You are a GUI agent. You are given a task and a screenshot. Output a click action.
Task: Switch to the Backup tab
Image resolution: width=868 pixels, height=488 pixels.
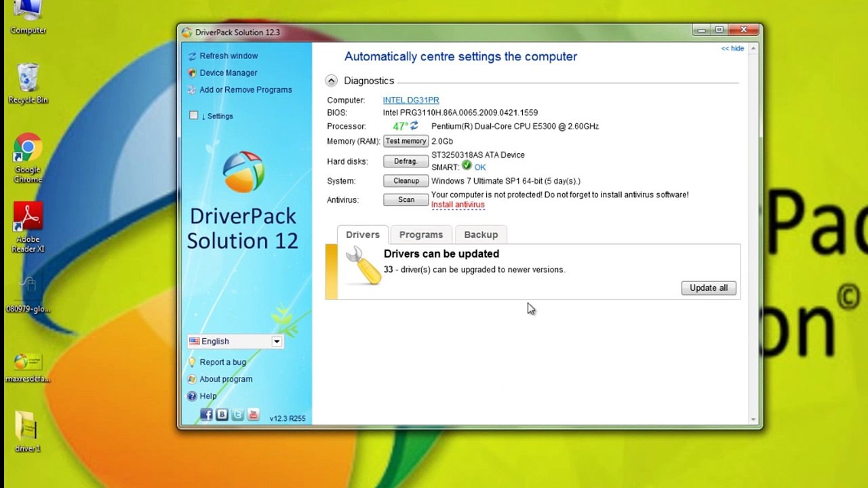click(481, 235)
